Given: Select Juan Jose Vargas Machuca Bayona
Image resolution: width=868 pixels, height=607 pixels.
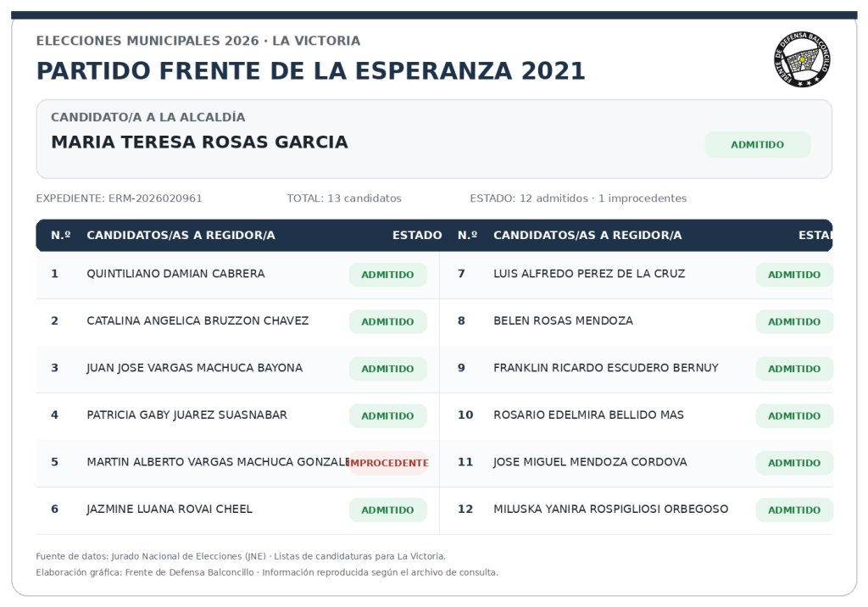Looking at the screenshot, I should point(195,368).
